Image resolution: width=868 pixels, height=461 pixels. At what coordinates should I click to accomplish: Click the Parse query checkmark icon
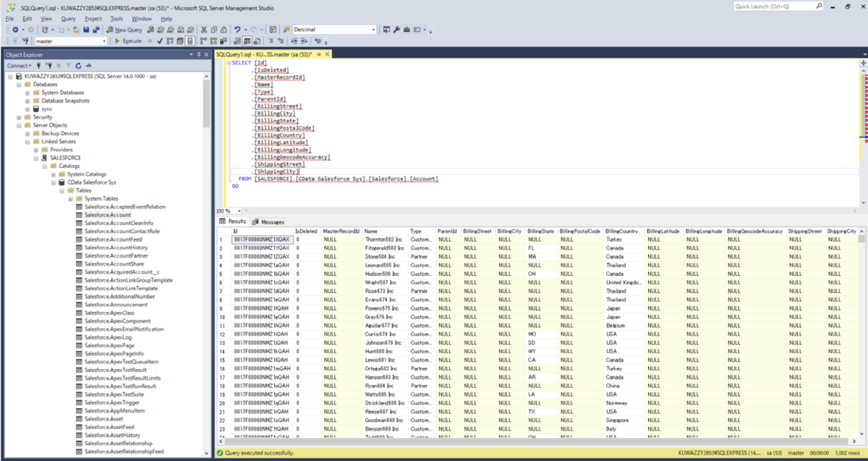[159, 41]
